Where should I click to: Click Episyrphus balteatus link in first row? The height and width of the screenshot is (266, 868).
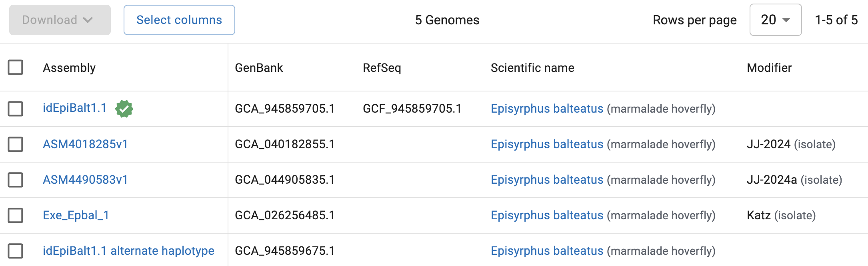547,109
